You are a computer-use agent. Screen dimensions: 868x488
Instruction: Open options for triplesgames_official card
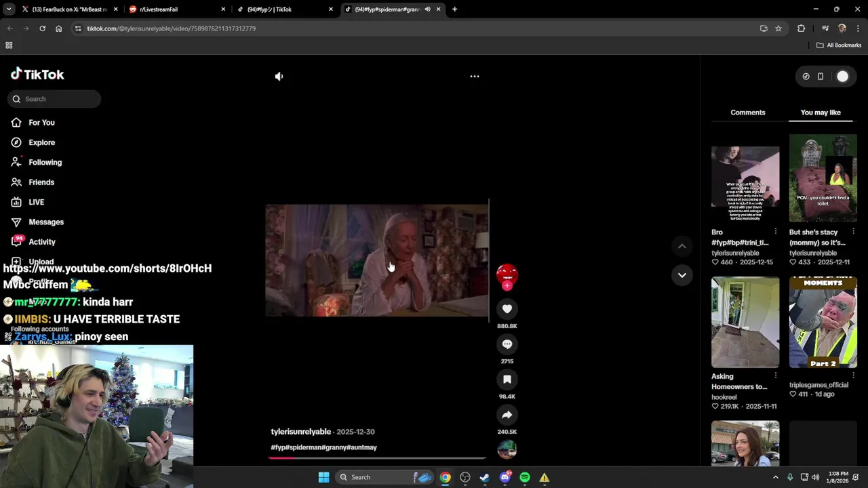click(853, 376)
